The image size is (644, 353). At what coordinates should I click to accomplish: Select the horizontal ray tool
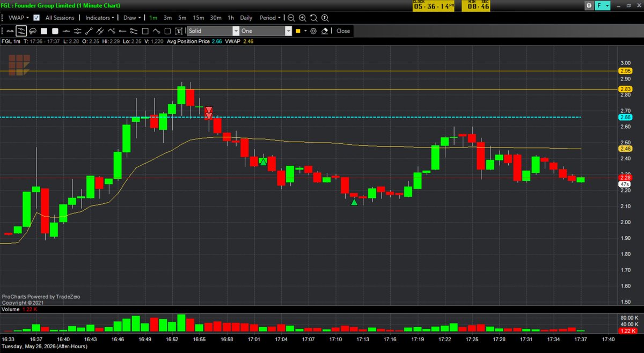pyautogui.click(x=122, y=31)
